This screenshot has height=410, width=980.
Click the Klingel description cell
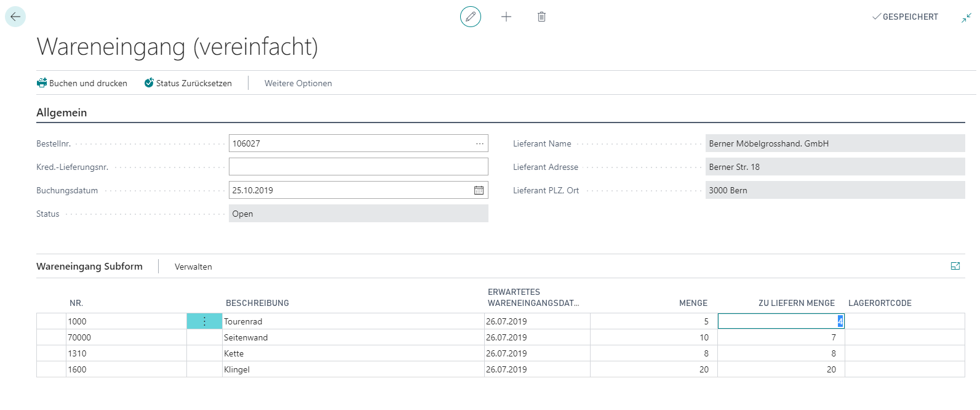point(353,369)
